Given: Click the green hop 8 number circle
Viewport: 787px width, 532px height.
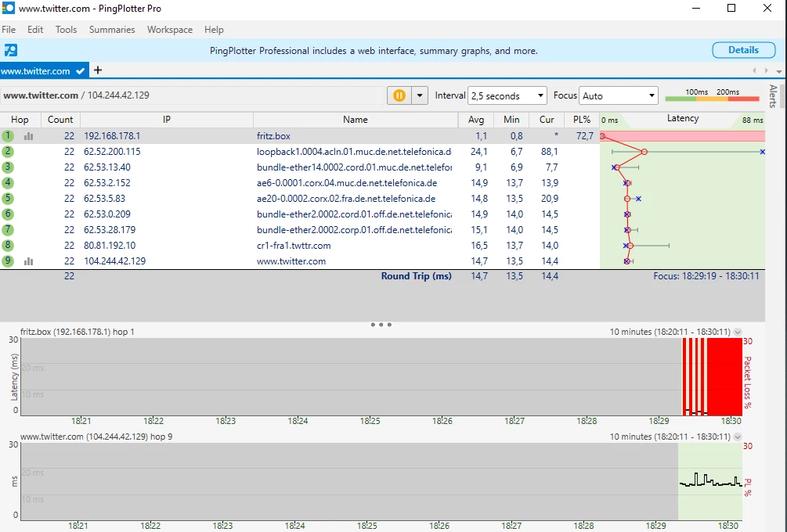Looking at the screenshot, I should (x=8, y=246).
